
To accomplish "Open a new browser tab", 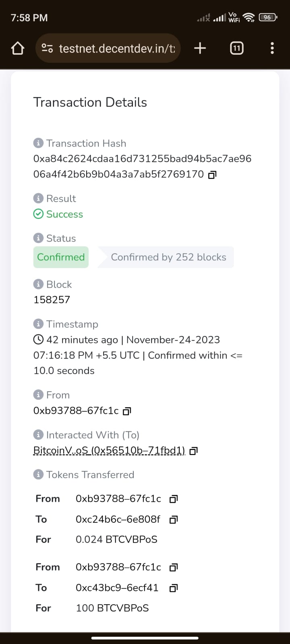I will 200,48.
